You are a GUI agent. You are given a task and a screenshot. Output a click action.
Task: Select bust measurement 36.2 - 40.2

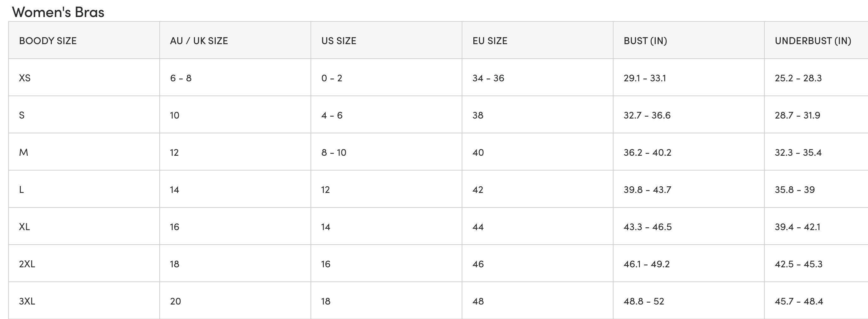[x=647, y=153]
